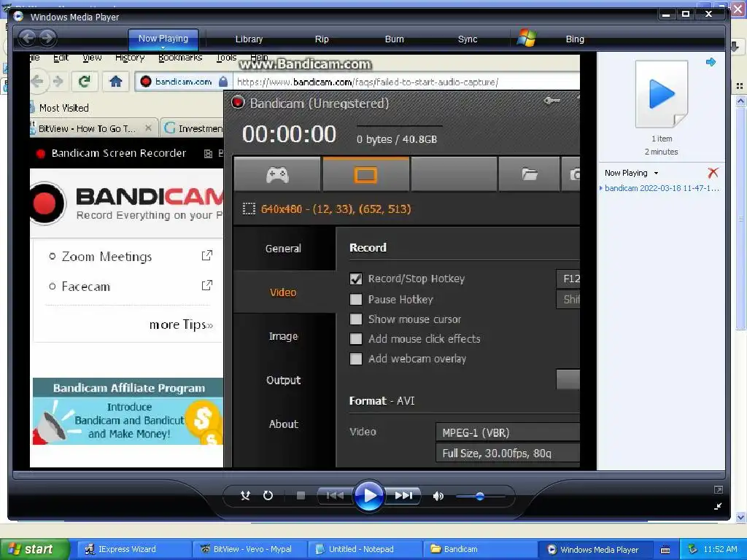This screenshot has height=560, width=747.
Task: Expand the arrow under the Now Playing tab
Action: 163,47
